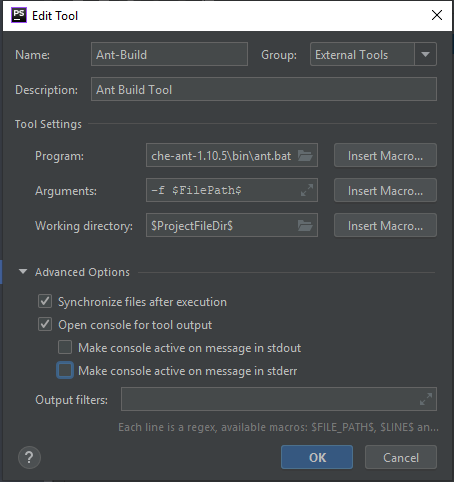The height and width of the screenshot is (482, 454).
Task: Click the Cancel button
Action: click(401, 457)
